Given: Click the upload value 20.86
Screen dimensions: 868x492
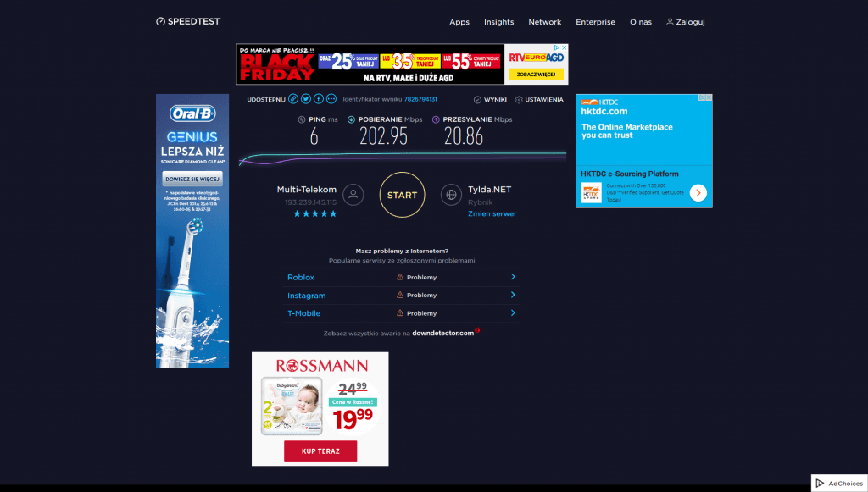Looking at the screenshot, I should (464, 136).
